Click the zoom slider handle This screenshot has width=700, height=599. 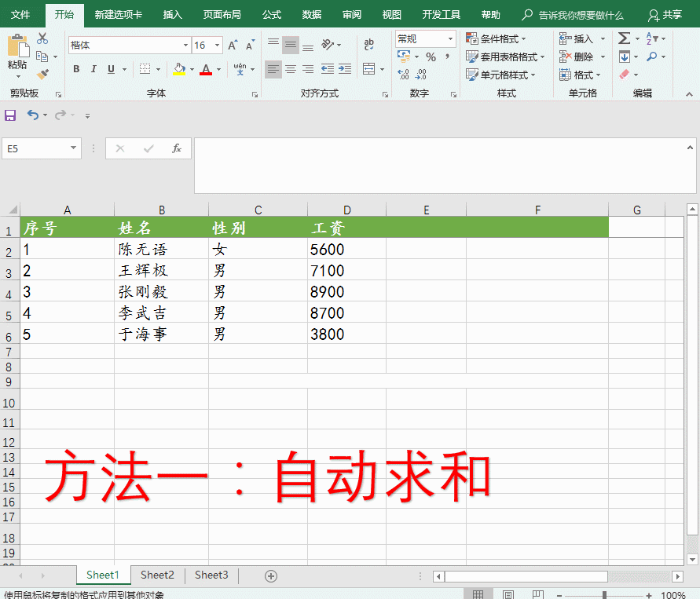pos(604,595)
